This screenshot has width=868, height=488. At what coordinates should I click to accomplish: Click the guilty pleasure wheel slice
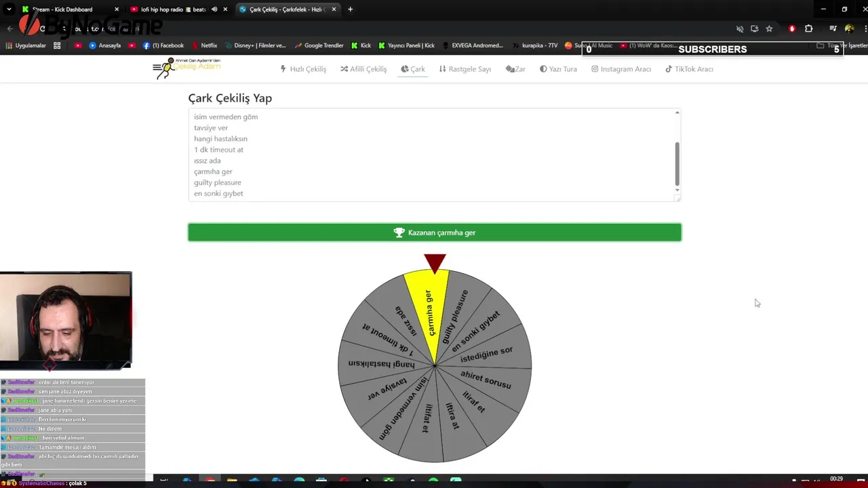click(455, 317)
